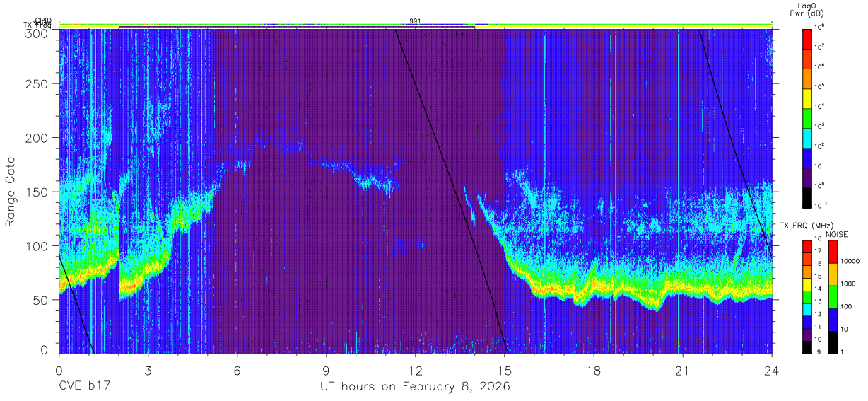Viewport: 868px width, 401px height.
Task: Click the y-axis tick label 300
Action: click(x=37, y=33)
